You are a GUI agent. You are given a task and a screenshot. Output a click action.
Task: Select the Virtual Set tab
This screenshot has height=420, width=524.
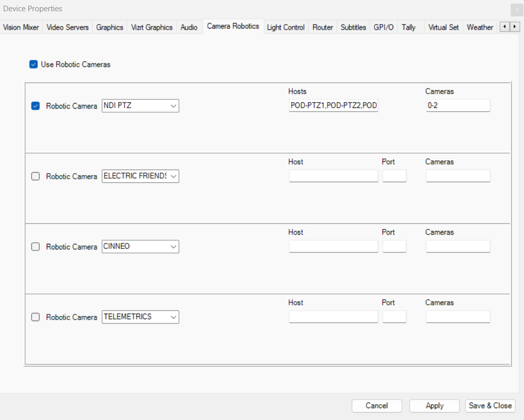pos(444,27)
